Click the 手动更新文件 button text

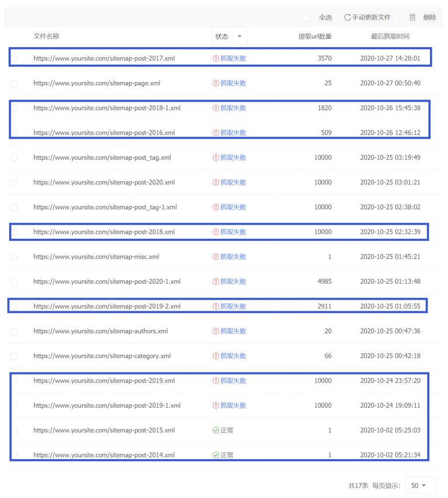click(371, 18)
